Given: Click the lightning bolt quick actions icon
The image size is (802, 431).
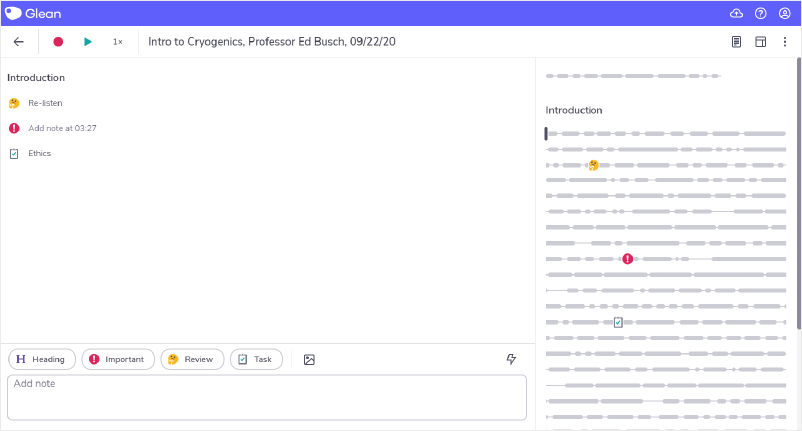Looking at the screenshot, I should pos(511,359).
